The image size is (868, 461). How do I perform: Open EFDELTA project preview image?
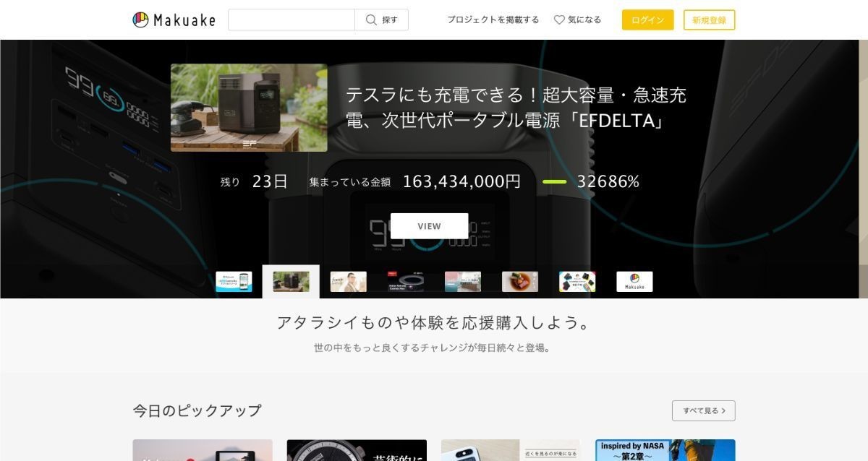(x=249, y=108)
